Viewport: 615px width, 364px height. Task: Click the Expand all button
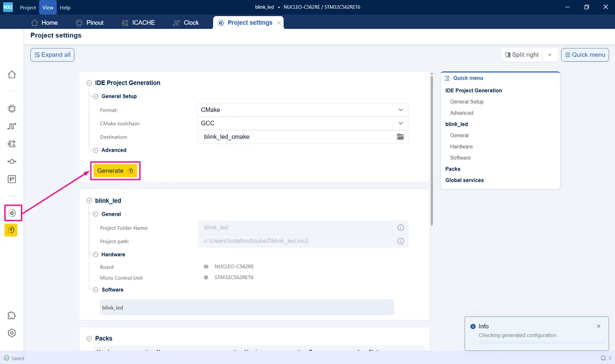(52, 55)
